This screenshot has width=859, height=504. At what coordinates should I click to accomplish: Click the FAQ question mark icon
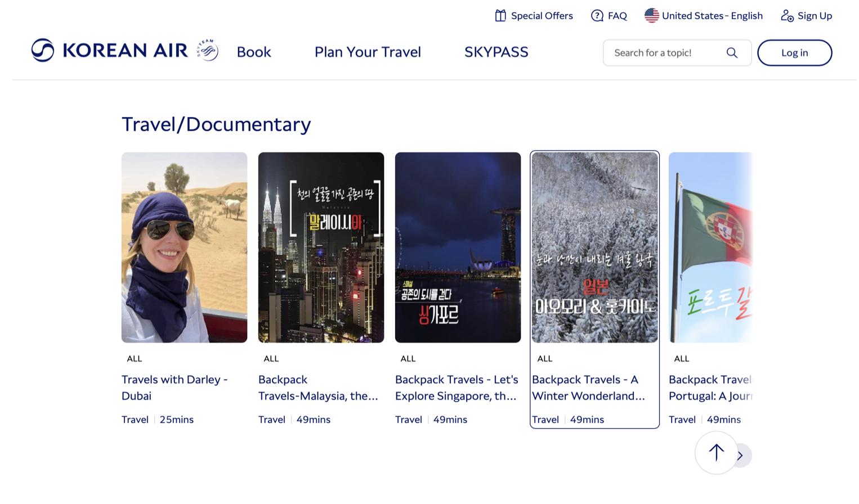click(x=597, y=16)
